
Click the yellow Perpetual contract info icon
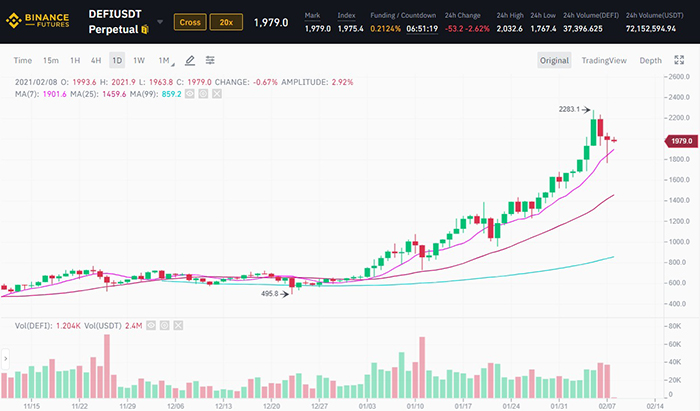(143, 31)
